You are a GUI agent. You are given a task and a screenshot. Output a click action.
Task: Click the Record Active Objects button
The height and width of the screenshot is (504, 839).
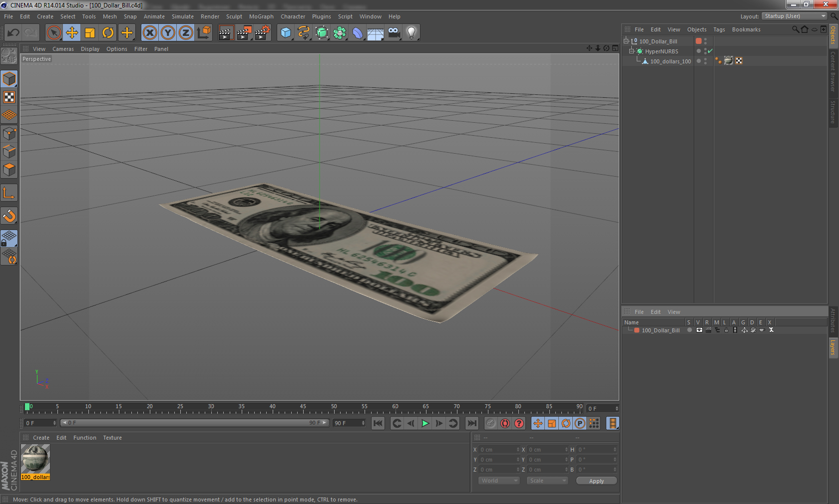[x=491, y=423]
